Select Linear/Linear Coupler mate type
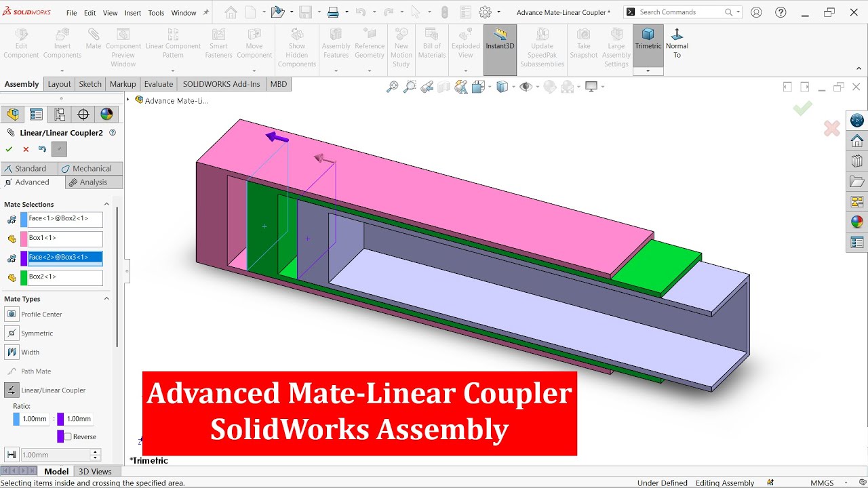This screenshot has width=868, height=488. pos(12,390)
